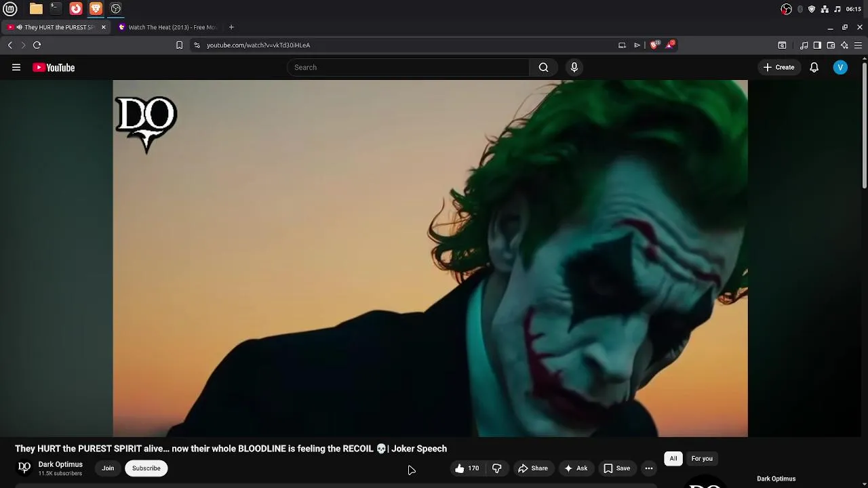This screenshot has height=488, width=868.
Task: Open the red Vivaldi-style browser icon in the panel
Action: click(76, 9)
